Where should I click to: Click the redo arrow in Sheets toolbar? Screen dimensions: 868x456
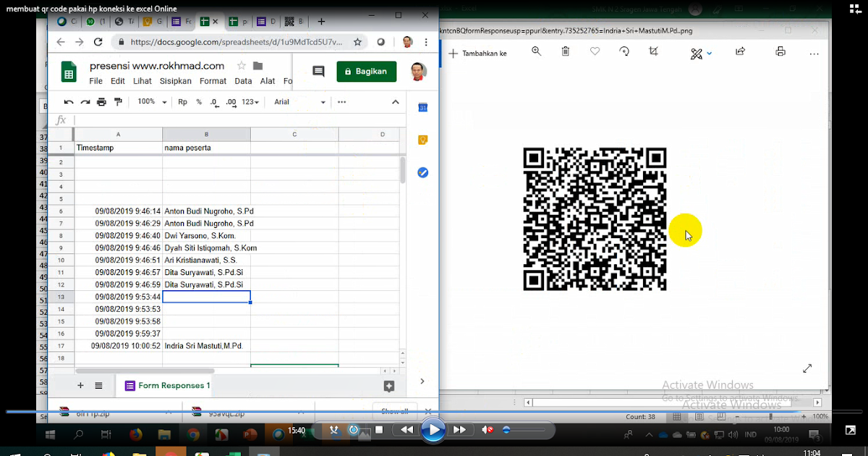pyautogui.click(x=85, y=102)
